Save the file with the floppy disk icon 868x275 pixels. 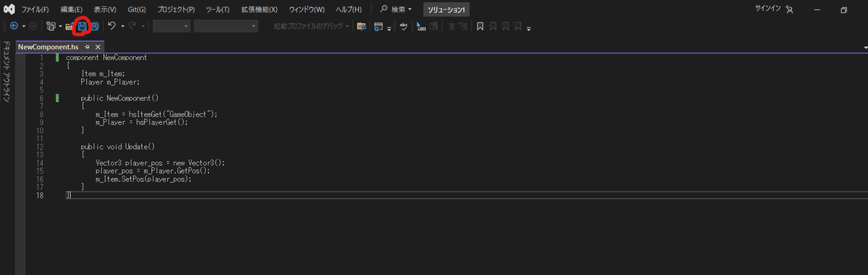click(82, 27)
